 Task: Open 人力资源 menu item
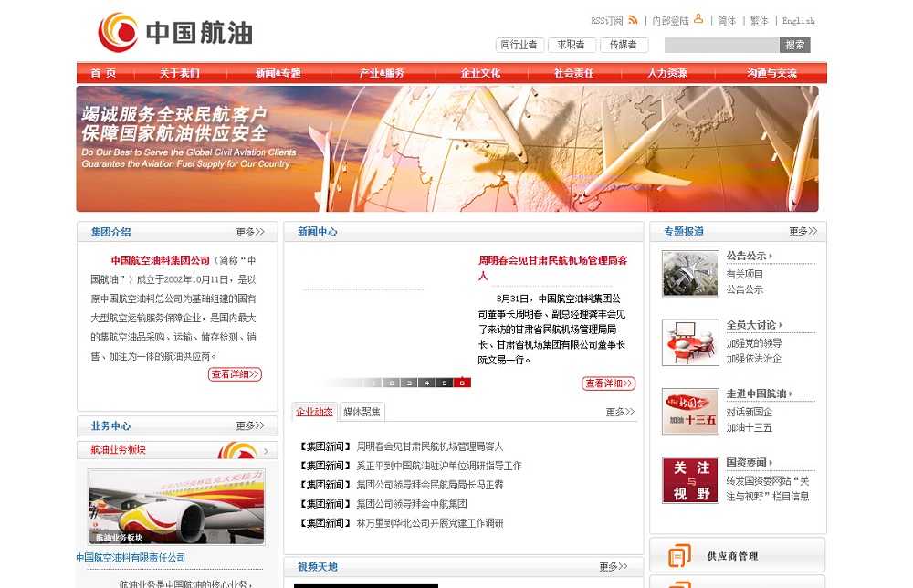coord(667,73)
